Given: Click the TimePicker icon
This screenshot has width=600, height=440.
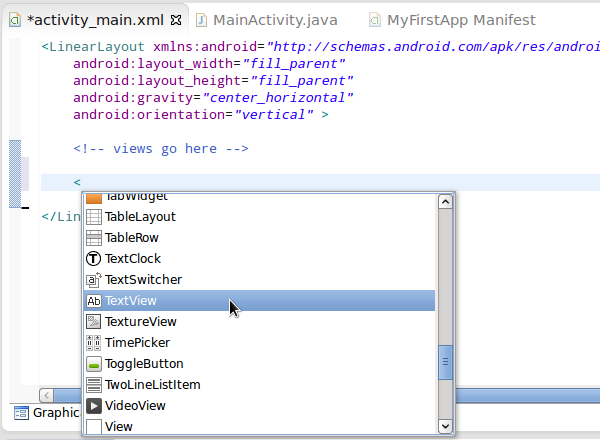Looking at the screenshot, I should click(94, 343).
